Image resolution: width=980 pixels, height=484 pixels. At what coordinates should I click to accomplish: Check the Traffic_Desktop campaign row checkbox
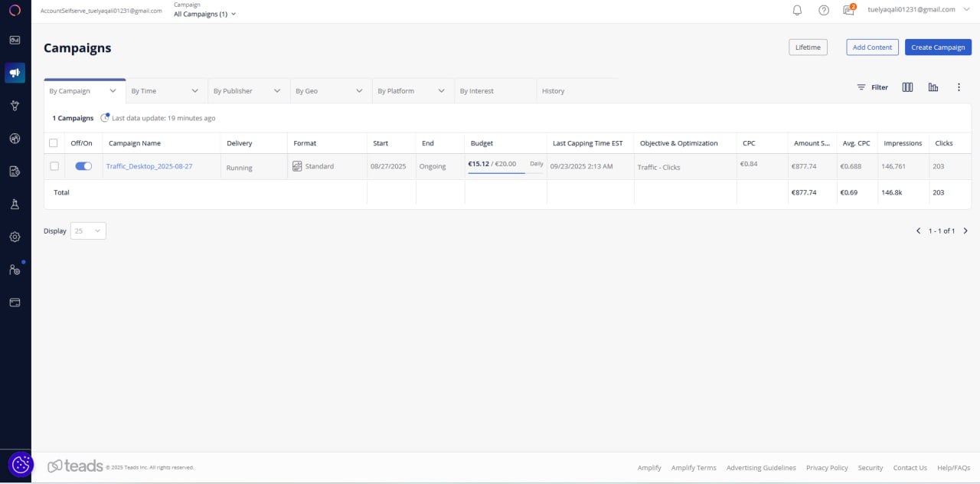click(x=54, y=165)
